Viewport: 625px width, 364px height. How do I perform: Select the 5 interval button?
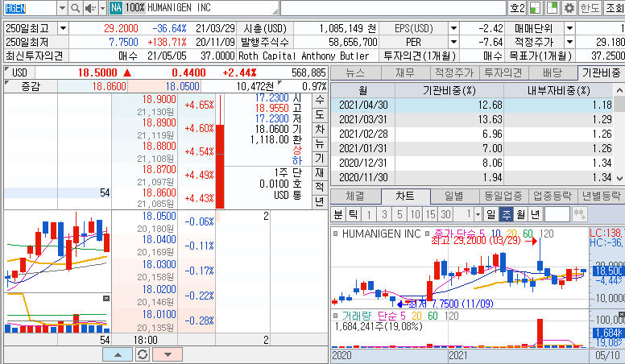399,214
